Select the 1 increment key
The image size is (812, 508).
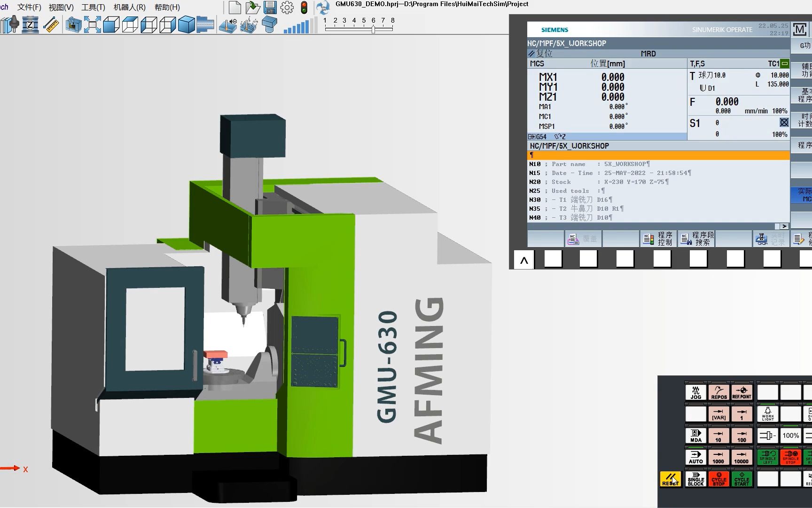[x=742, y=414]
